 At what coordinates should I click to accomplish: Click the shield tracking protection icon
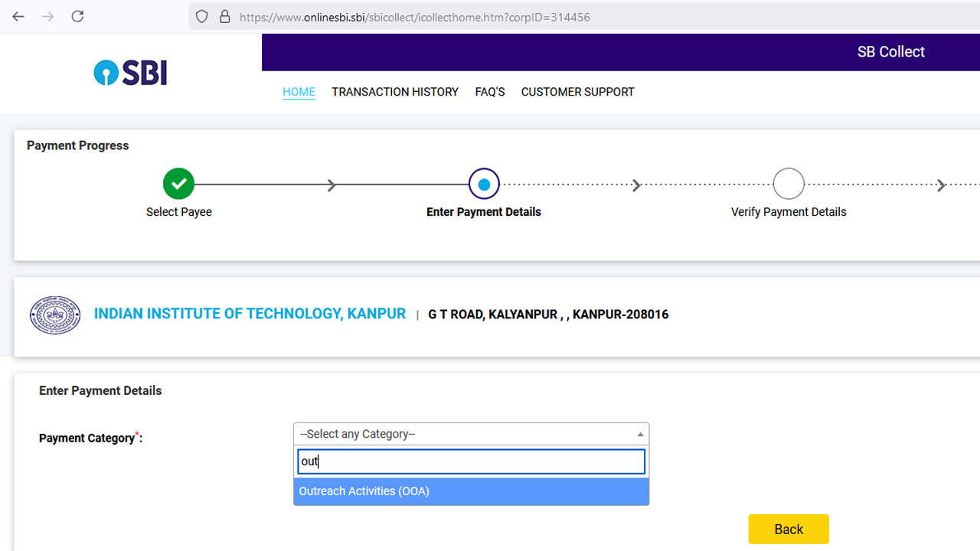coord(202,17)
